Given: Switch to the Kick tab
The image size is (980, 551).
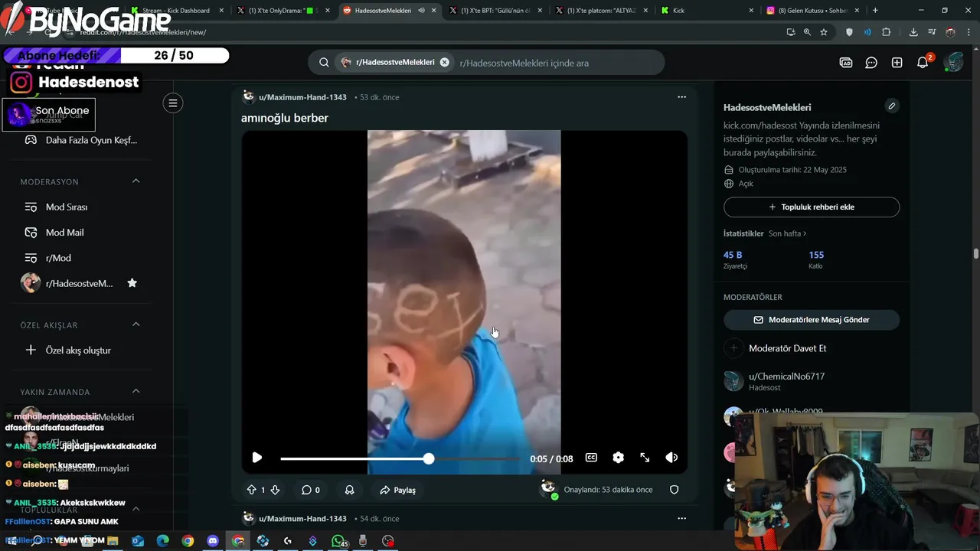Looking at the screenshot, I should tap(706, 11).
